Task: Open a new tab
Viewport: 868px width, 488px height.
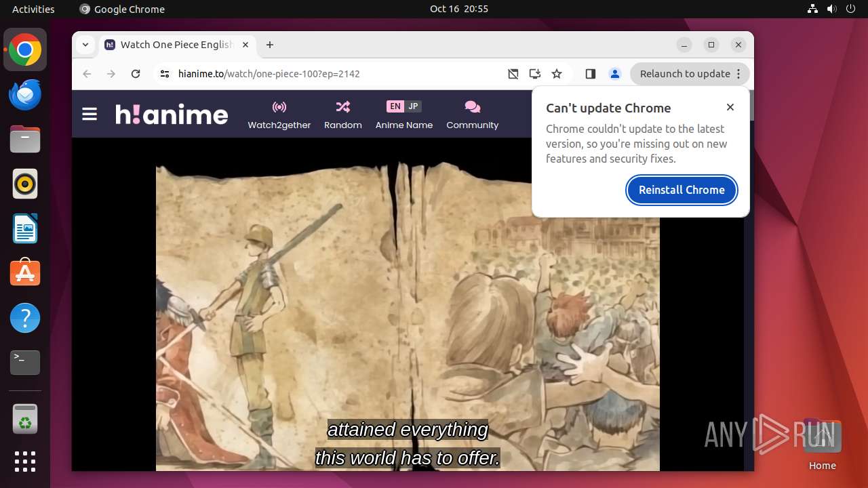Action: (x=270, y=45)
